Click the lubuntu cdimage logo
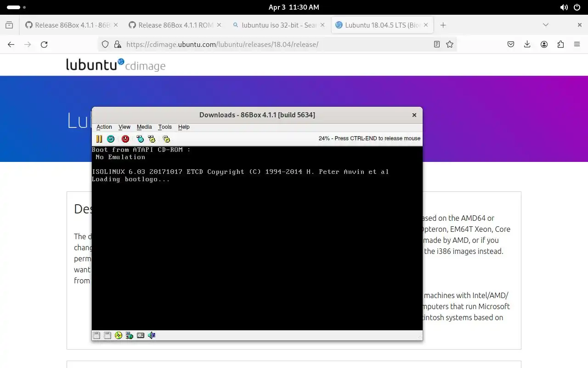Image resolution: width=588 pixels, height=368 pixels. [x=116, y=65]
